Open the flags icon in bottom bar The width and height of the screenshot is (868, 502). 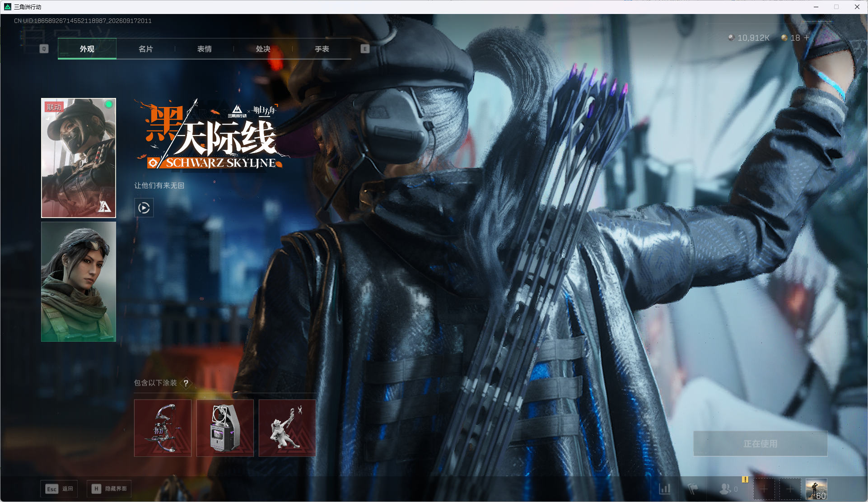pos(693,489)
